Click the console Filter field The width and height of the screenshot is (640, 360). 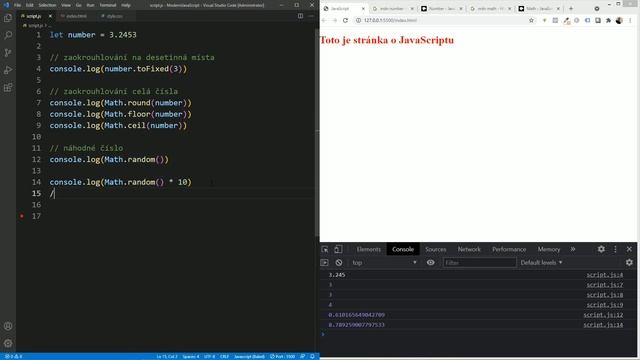coord(480,262)
